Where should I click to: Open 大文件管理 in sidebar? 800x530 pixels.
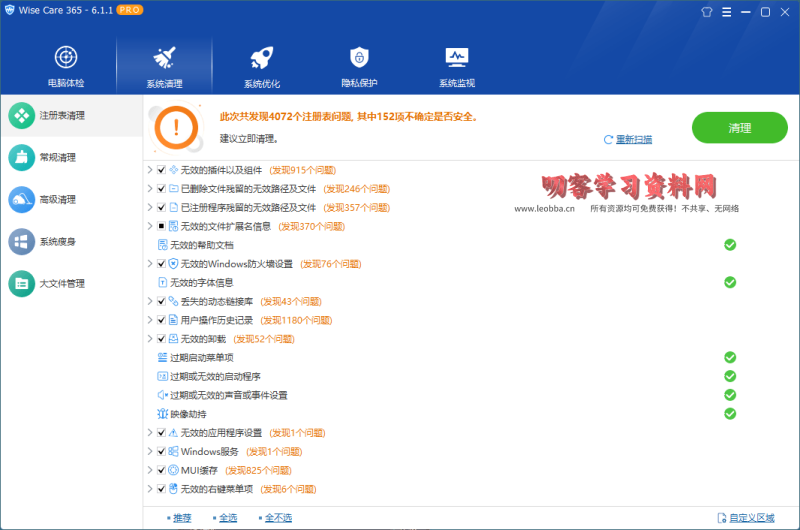(71, 284)
